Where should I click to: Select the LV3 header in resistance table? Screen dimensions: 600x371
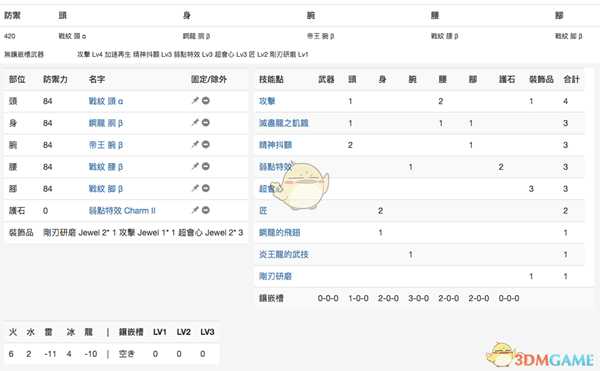point(207,332)
